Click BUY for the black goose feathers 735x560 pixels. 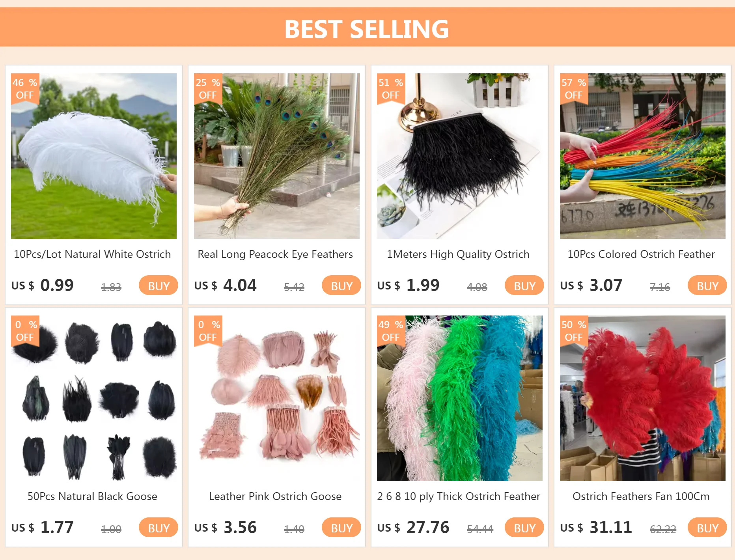click(159, 527)
